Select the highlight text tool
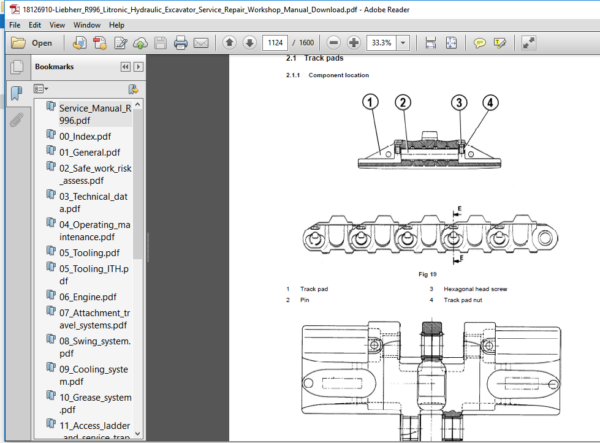 500,43
